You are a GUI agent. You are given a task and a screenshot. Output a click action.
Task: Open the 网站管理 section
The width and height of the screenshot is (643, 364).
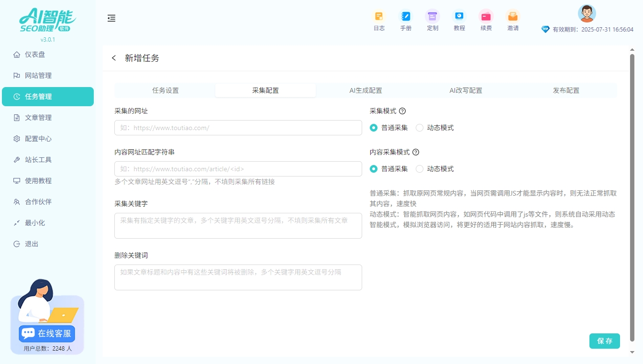(x=38, y=75)
